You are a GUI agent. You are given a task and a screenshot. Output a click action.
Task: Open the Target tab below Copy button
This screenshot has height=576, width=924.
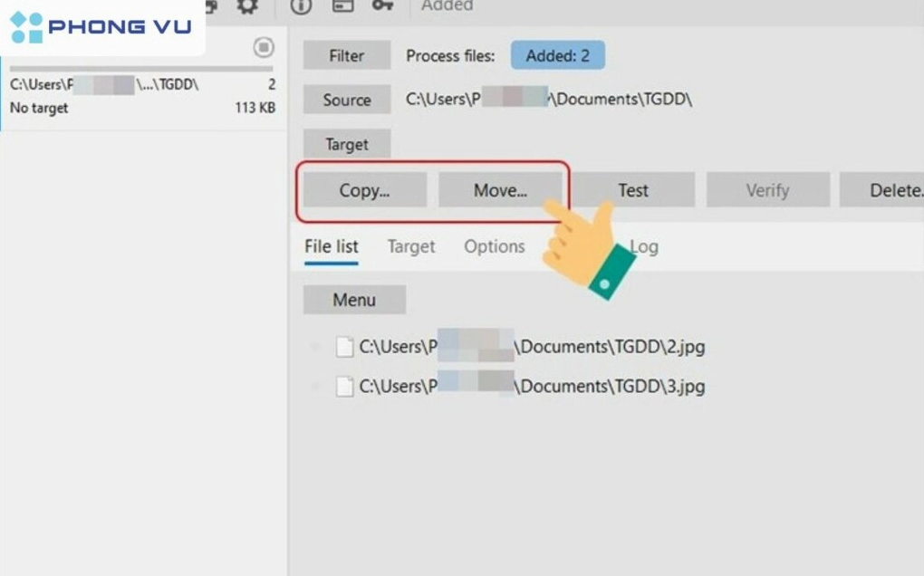coord(411,246)
